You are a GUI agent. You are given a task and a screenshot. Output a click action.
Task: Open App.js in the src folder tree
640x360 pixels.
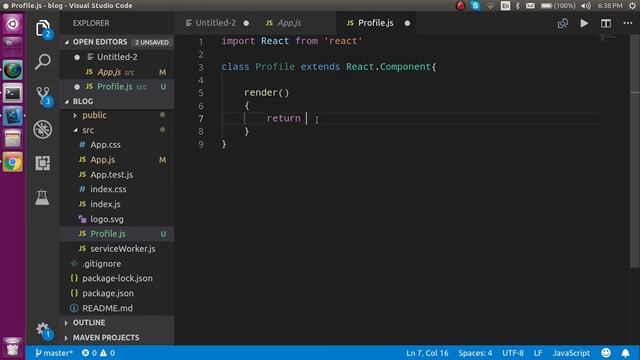(x=117, y=160)
